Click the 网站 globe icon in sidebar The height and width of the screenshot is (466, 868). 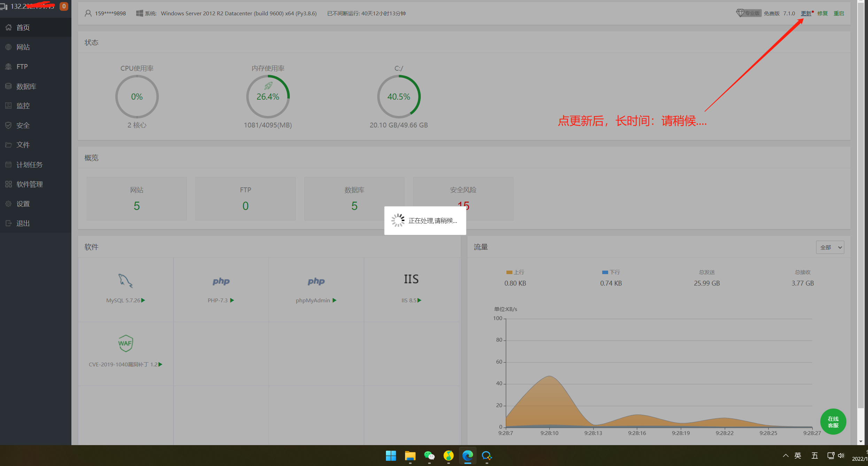pyautogui.click(x=9, y=47)
